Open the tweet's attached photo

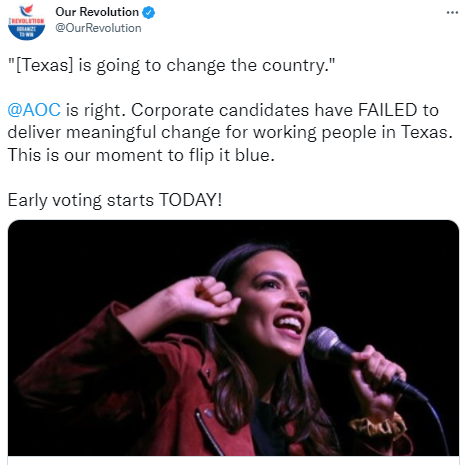[x=233, y=338]
